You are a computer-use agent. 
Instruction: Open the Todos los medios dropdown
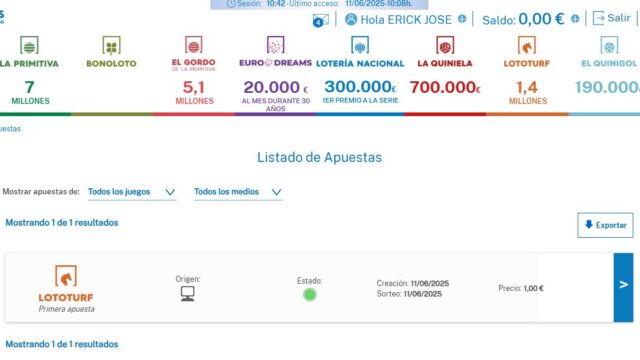(x=238, y=192)
